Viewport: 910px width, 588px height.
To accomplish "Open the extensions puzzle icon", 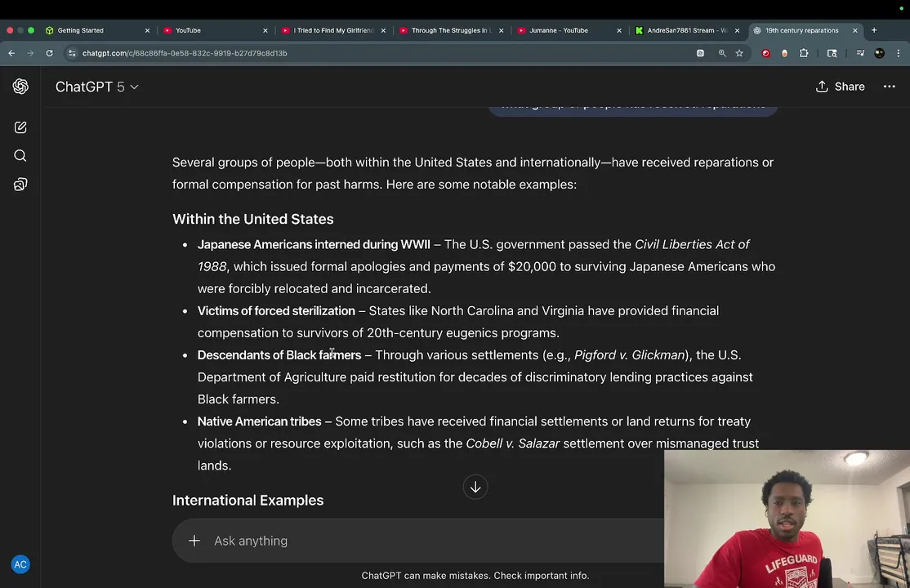I will coord(804,53).
